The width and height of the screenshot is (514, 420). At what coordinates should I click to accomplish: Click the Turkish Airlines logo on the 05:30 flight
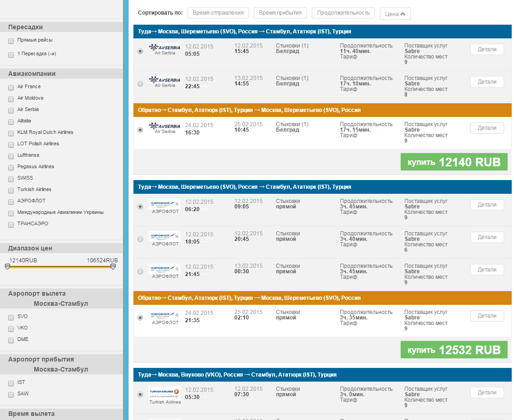pyautogui.click(x=164, y=393)
